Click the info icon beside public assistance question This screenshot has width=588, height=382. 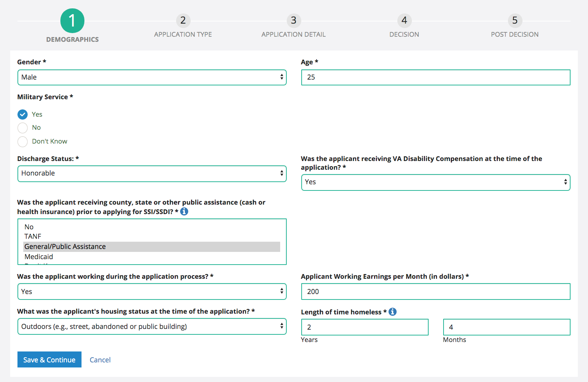184,211
